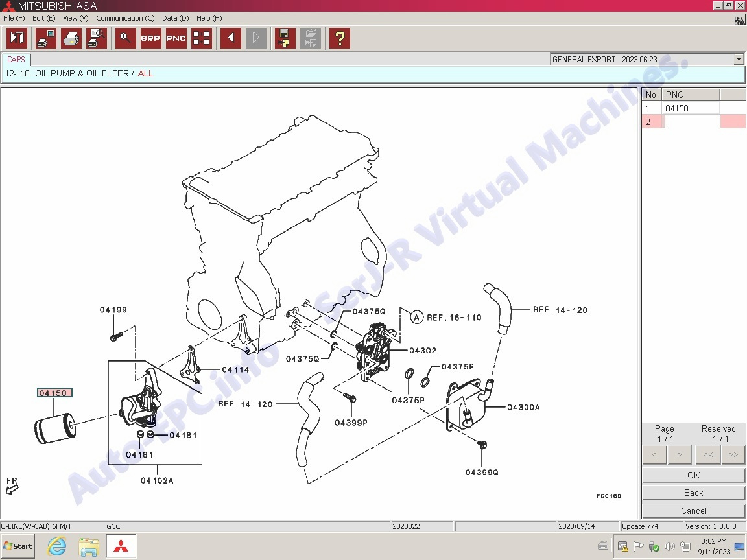This screenshot has width=747, height=560.
Task: Expand the GENERAL EXPORT dropdown
Action: coord(739,60)
